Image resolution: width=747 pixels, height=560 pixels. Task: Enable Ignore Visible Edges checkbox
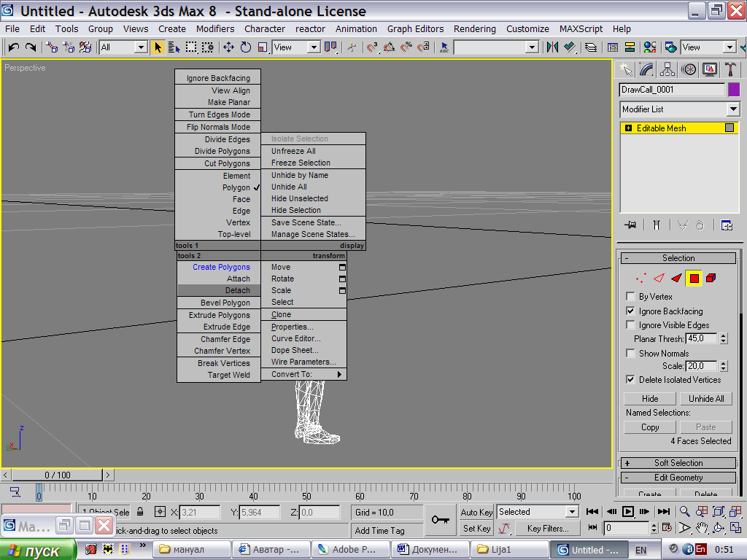(x=630, y=324)
